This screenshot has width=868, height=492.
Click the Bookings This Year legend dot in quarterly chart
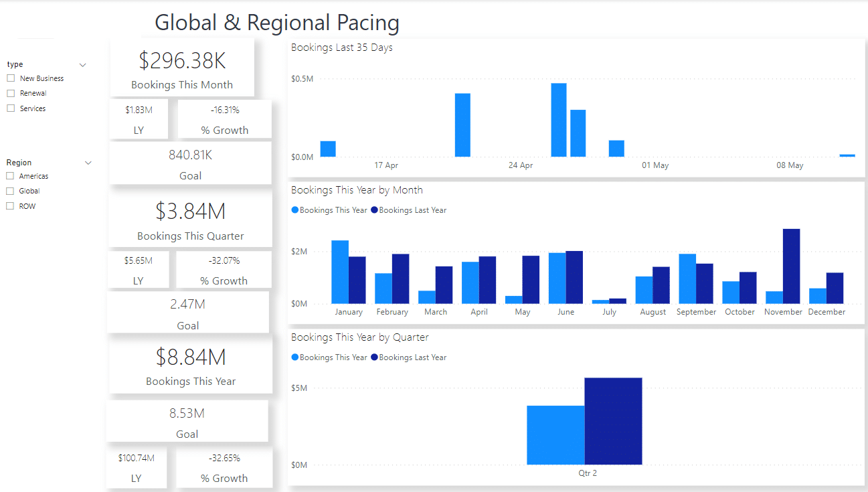pos(293,357)
